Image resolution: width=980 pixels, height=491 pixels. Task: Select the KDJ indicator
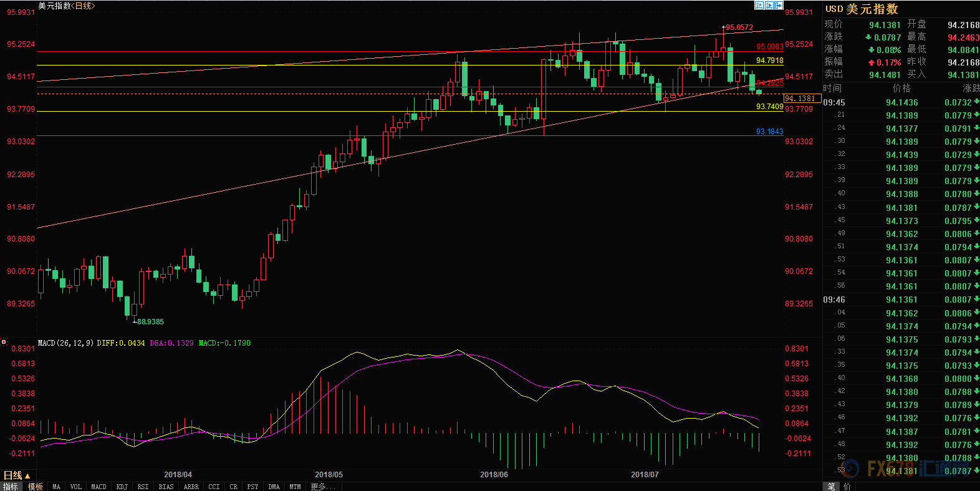click(x=122, y=487)
